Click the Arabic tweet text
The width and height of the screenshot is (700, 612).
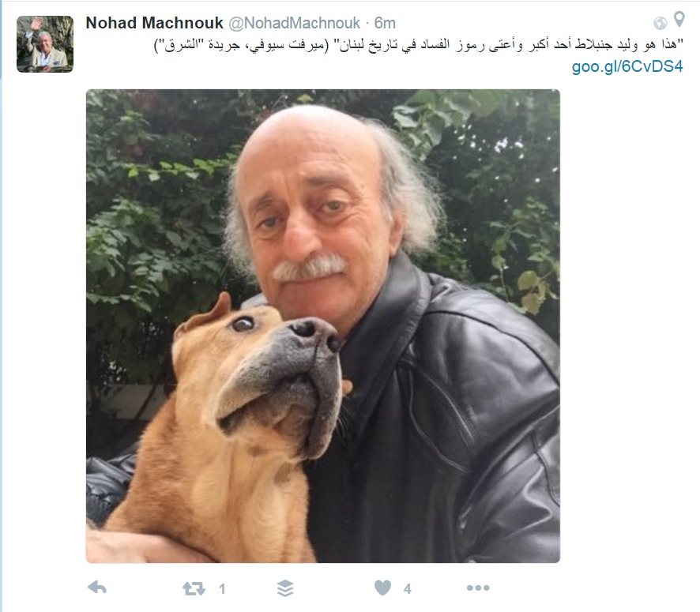[419, 45]
